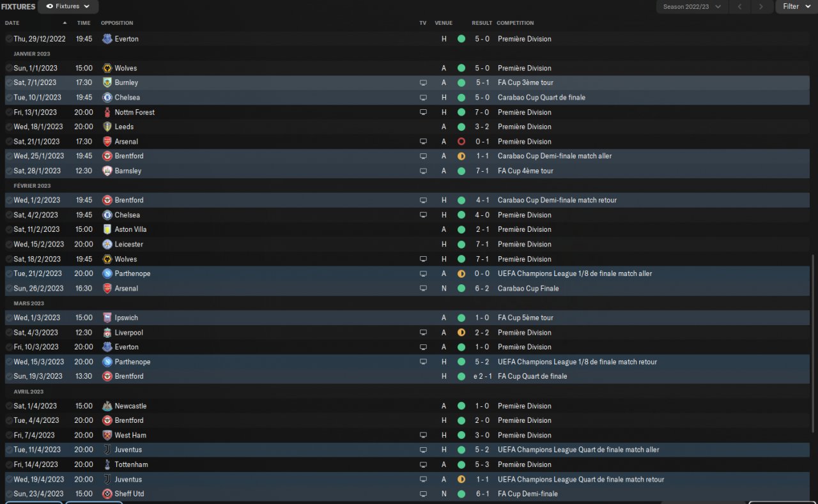Viewport: 818px width, 504px height.
Task: Open the Filter dropdown
Action: pos(796,6)
